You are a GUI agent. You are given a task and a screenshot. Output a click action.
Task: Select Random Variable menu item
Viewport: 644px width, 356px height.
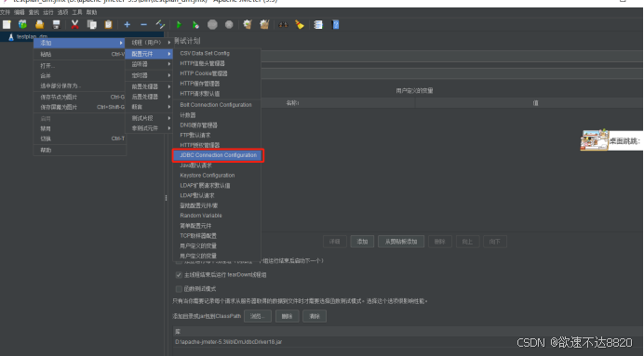pyautogui.click(x=217, y=216)
